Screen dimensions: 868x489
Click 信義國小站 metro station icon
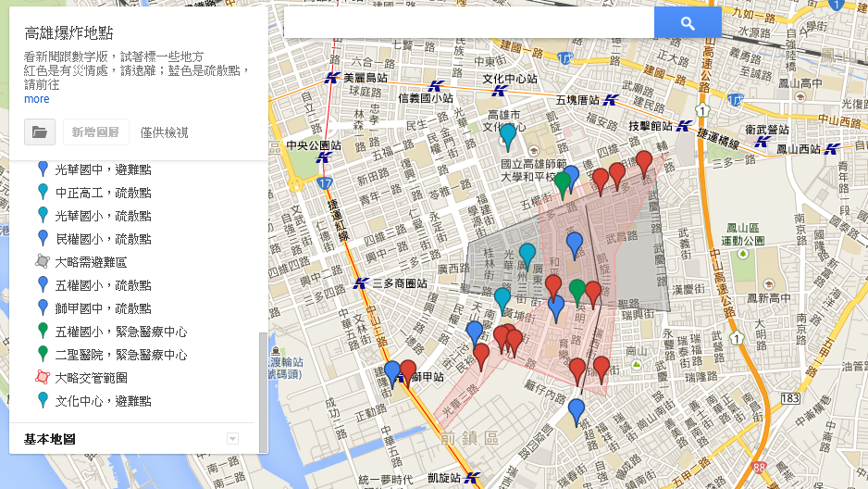(x=436, y=86)
